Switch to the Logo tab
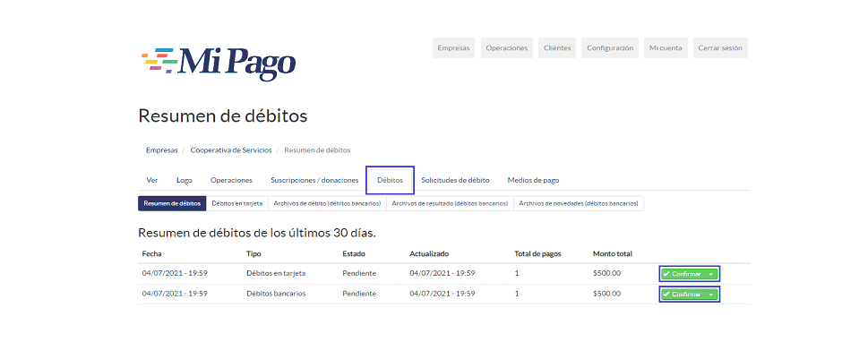 (185, 180)
